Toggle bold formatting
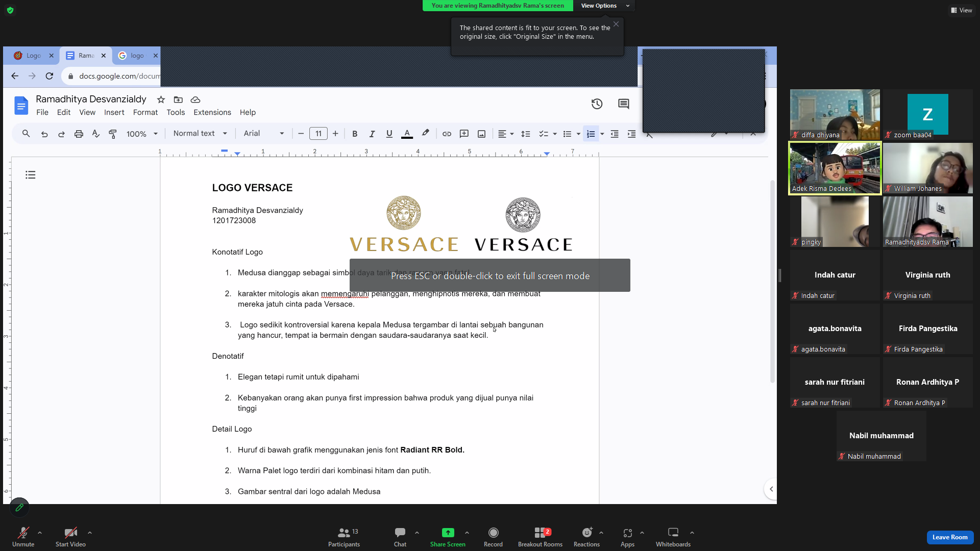The height and width of the screenshot is (551, 980). (x=355, y=134)
